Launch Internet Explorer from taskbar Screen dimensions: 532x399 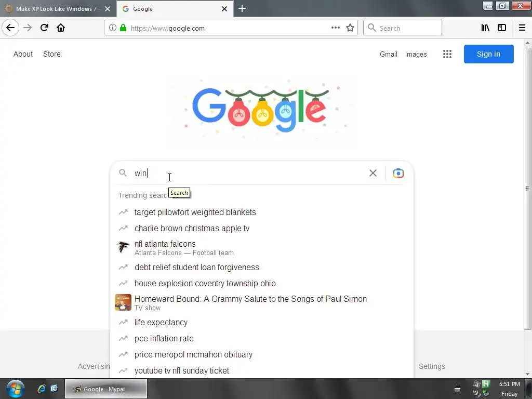coord(42,389)
